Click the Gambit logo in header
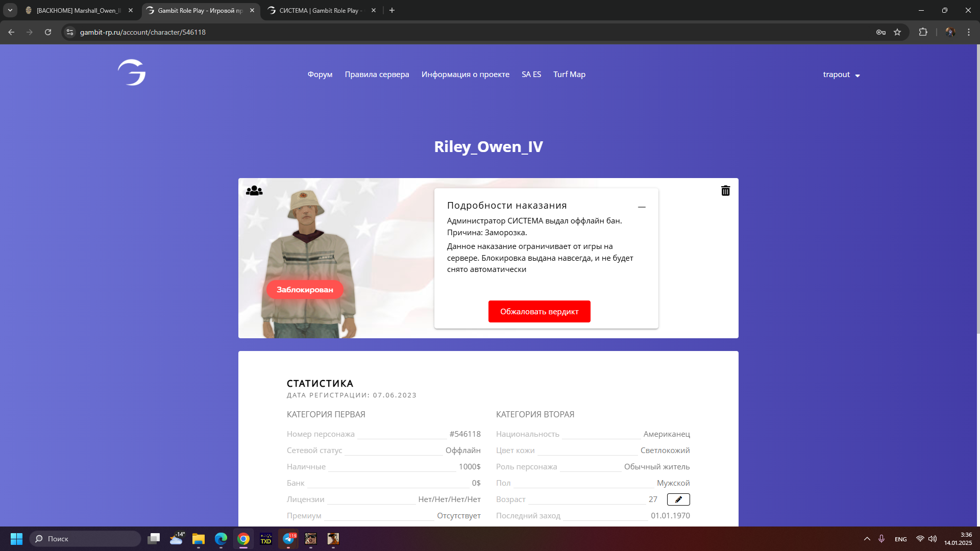This screenshot has height=551, width=980. 132,72
